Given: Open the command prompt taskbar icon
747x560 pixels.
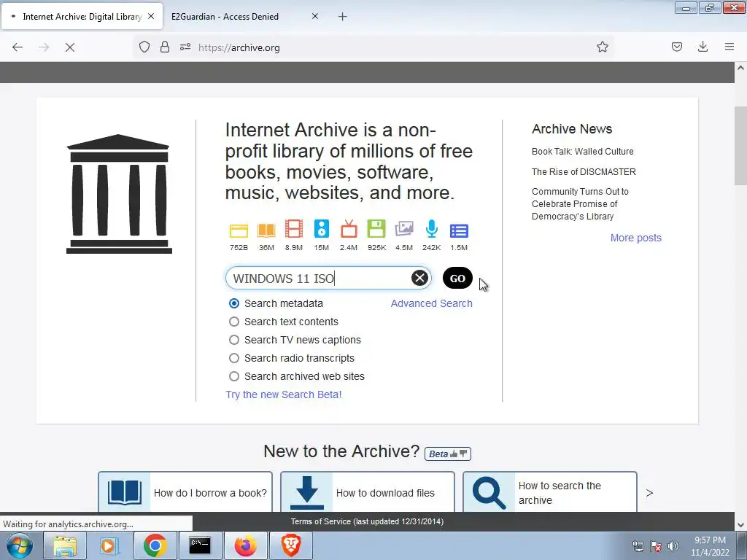Looking at the screenshot, I should click(200, 545).
